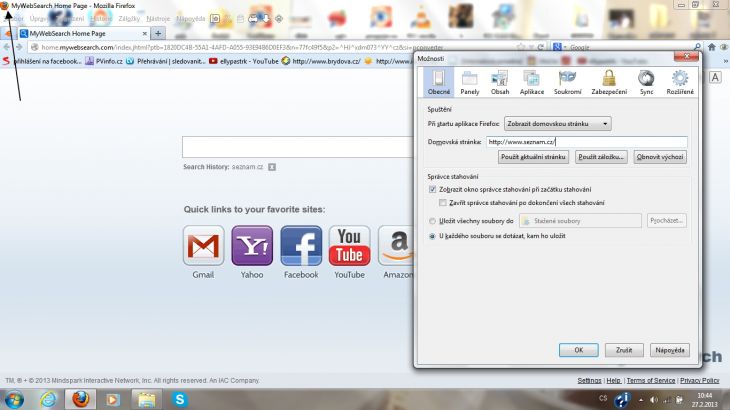Select U každého souboru se dotázat radio
Viewport: 730px width, 410px height.
point(433,236)
